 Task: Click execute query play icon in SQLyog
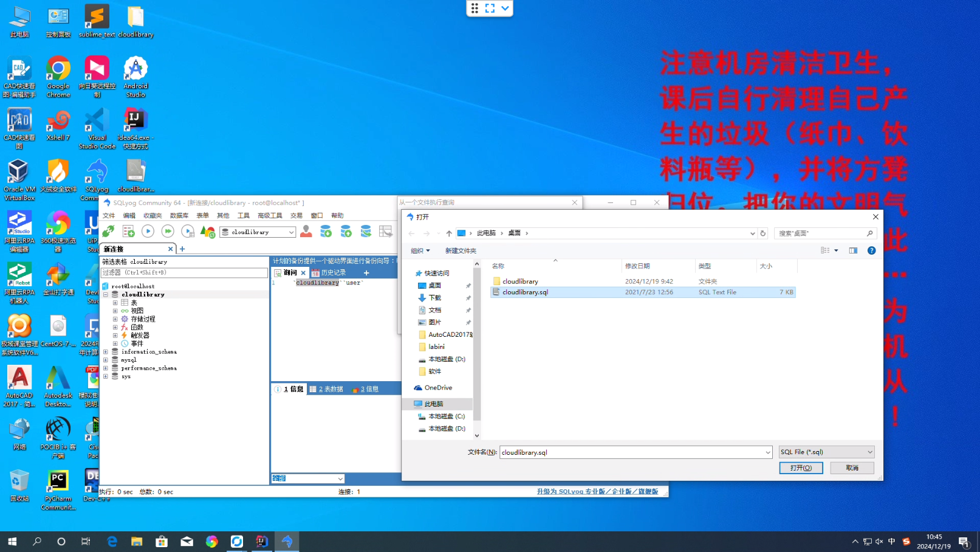tap(148, 232)
